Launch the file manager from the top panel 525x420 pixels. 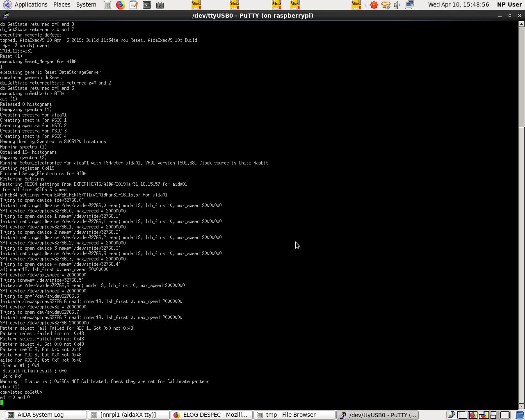[x=107, y=5]
